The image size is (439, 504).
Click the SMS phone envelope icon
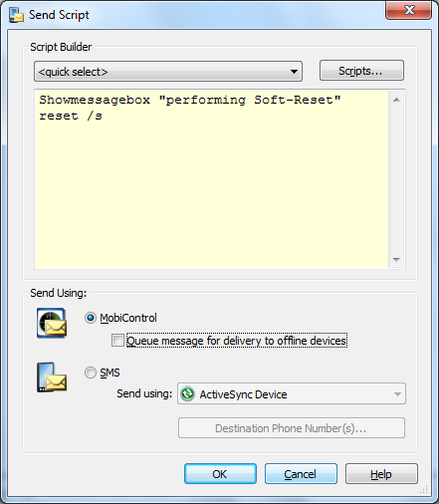pyautogui.click(x=52, y=378)
